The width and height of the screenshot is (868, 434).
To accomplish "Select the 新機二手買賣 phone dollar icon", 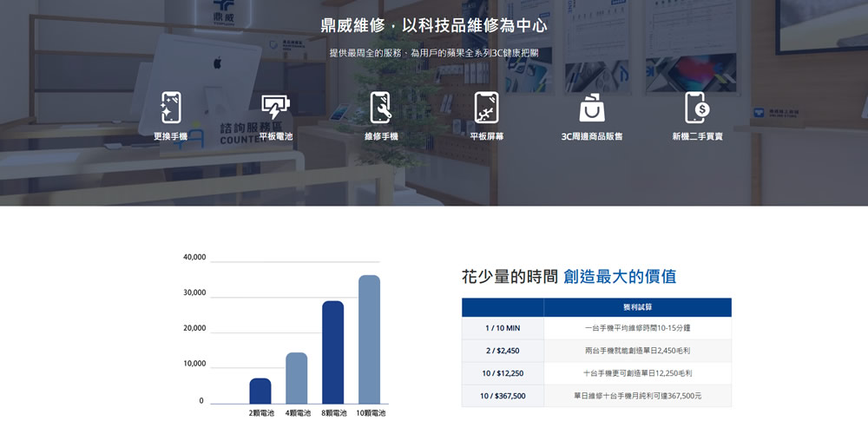I will coord(697,108).
